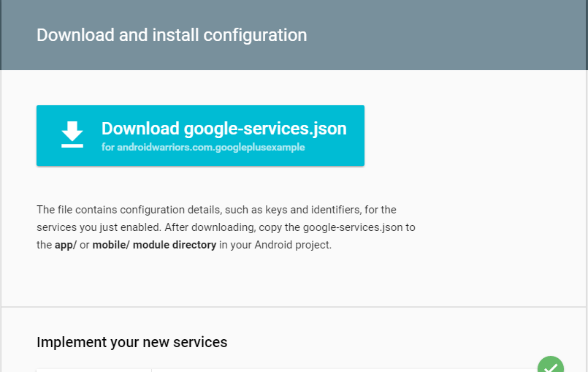588x372 pixels.
Task: Click the white tab box below Implement heading
Action: (93, 369)
